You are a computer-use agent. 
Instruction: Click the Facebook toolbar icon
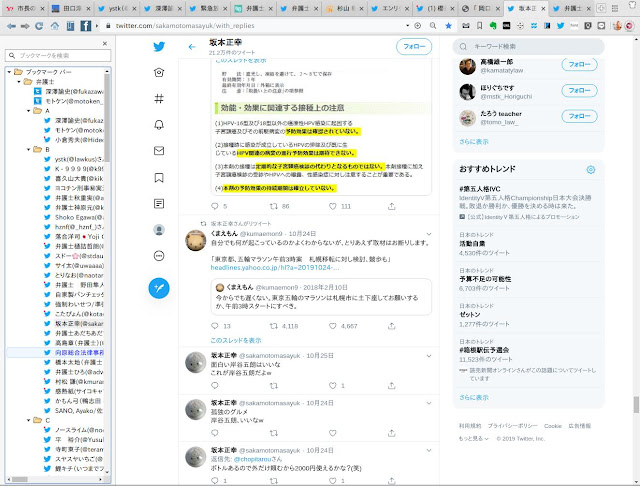(x=86, y=26)
